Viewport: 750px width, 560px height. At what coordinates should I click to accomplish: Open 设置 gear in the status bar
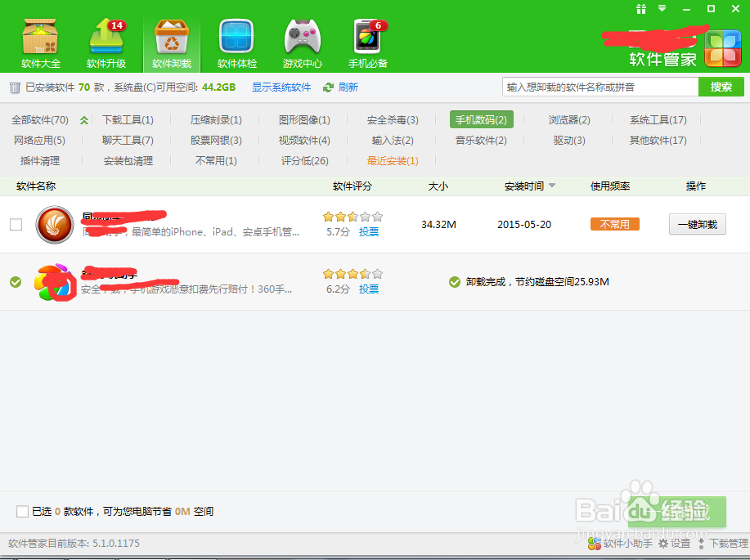[675, 544]
